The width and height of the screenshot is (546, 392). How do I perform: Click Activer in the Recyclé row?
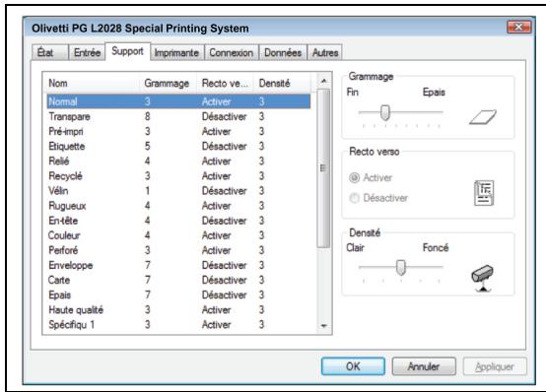[216, 176]
